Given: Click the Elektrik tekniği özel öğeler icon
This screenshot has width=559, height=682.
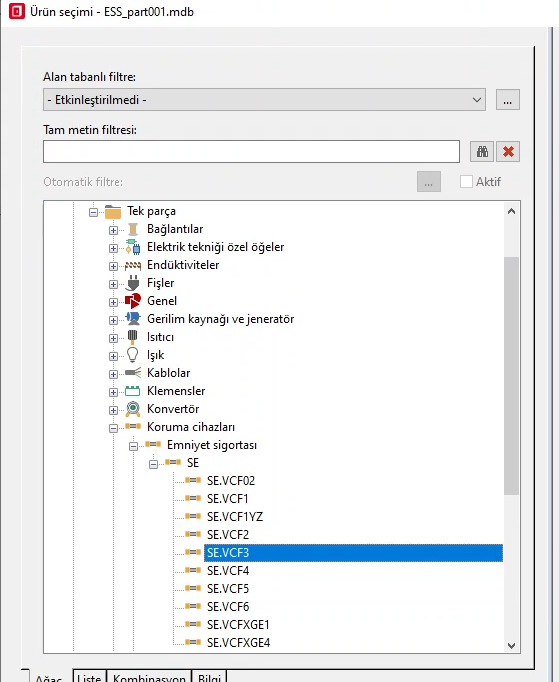Looking at the screenshot, I should (x=133, y=247).
